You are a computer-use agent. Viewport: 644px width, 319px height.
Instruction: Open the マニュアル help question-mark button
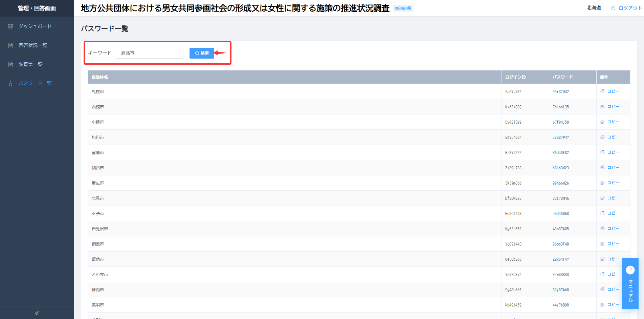click(630, 270)
